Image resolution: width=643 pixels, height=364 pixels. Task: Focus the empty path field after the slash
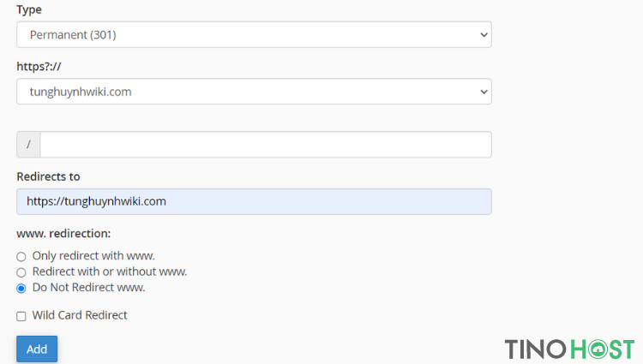[266, 145]
